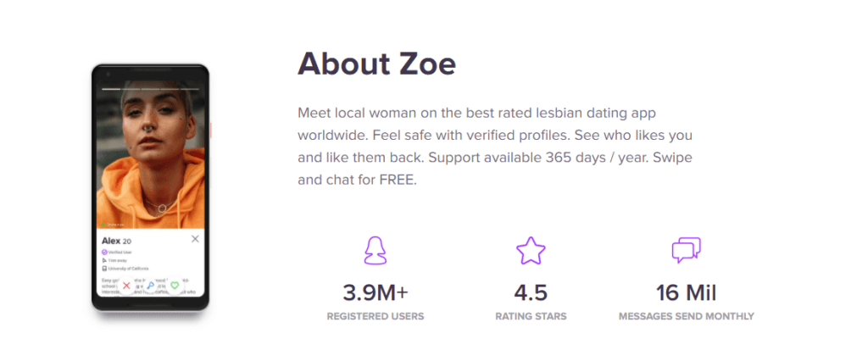The image size is (868, 339).
Task: Click the purple registered users person icon
Action: pos(376,250)
